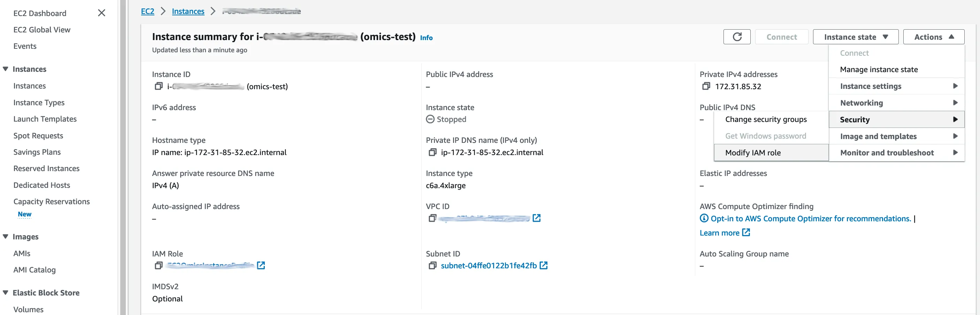Open Reserved Instances
Viewport: 980px width, 315px height.
tap(46, 168)
